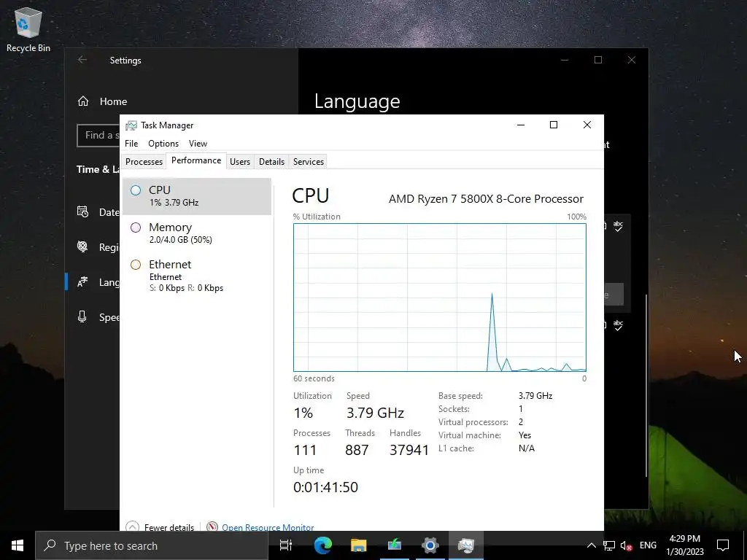Select the Speech microphone icon in Settings
747x560 pixels.
82,316
